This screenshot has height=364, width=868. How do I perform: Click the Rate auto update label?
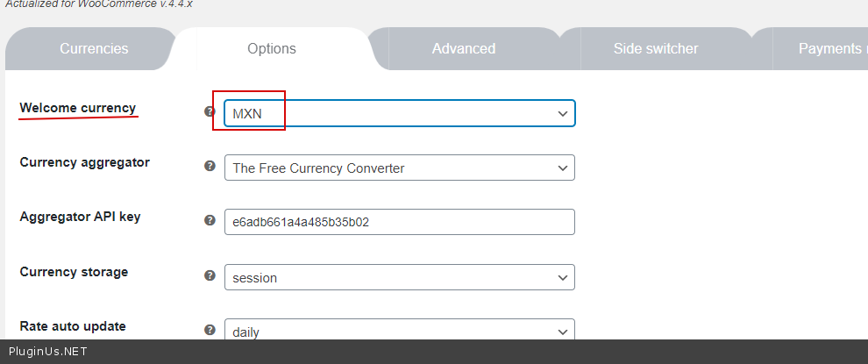pyautogui.click(x=73, y=326)
